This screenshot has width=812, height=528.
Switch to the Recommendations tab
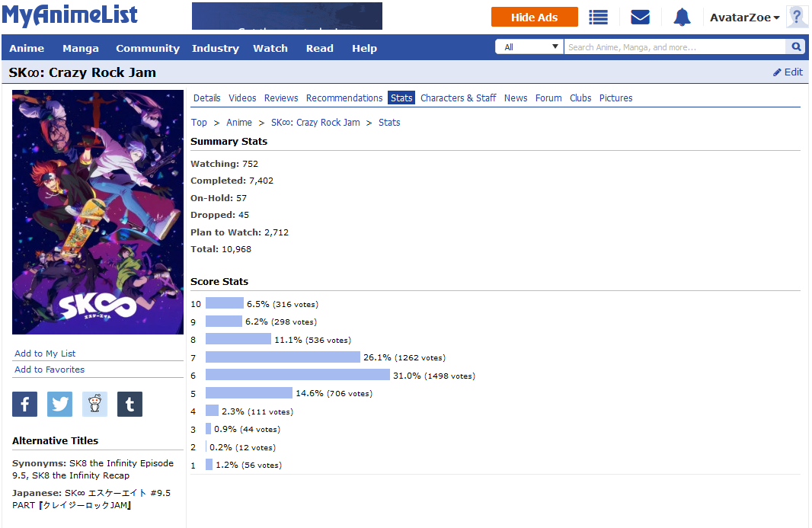[344, 98]
